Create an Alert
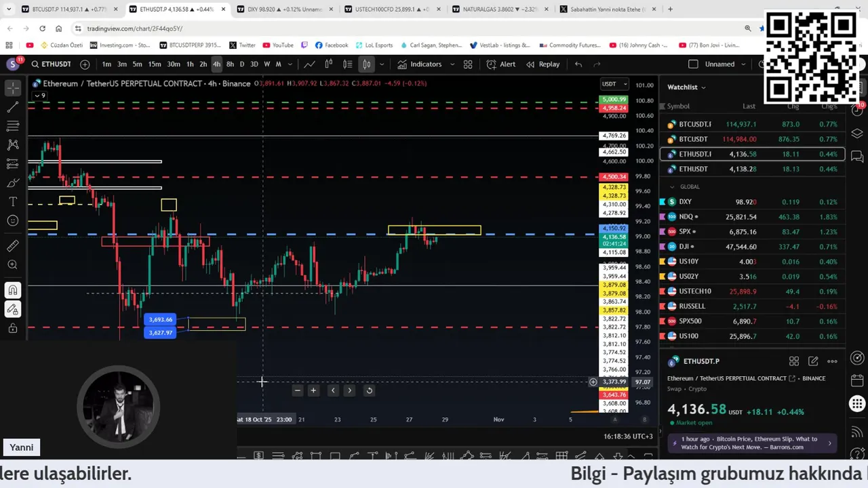Image resolution: width=868 pixels, height=488 pixels. point(501,64)
